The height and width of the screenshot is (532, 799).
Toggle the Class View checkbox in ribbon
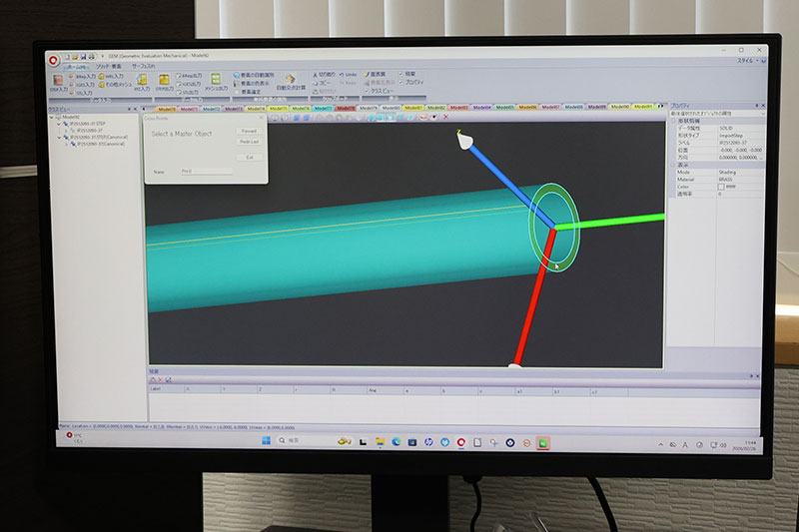click(x=367, y=90)
